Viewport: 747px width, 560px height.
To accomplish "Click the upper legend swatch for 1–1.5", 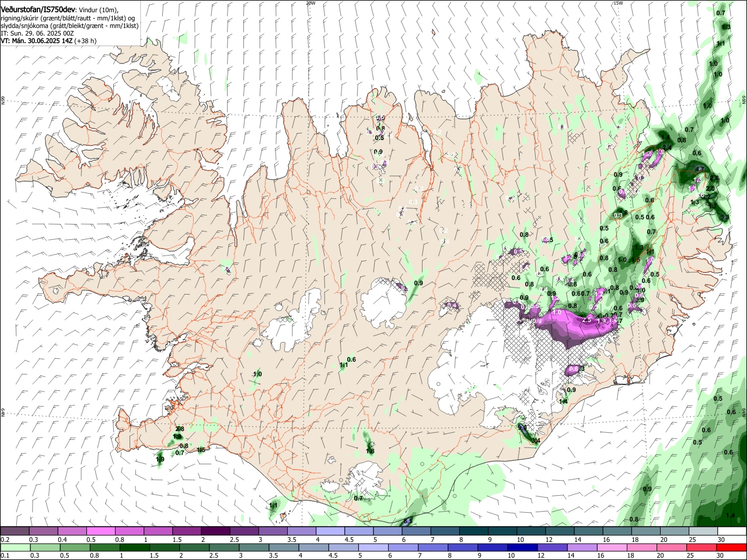I will (158, 531).
